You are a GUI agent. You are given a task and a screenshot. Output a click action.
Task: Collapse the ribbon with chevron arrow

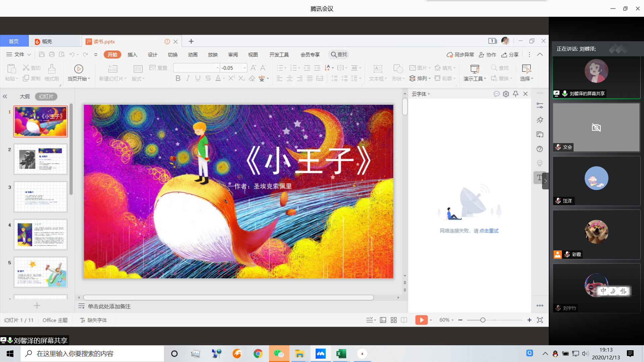[540, 54]
